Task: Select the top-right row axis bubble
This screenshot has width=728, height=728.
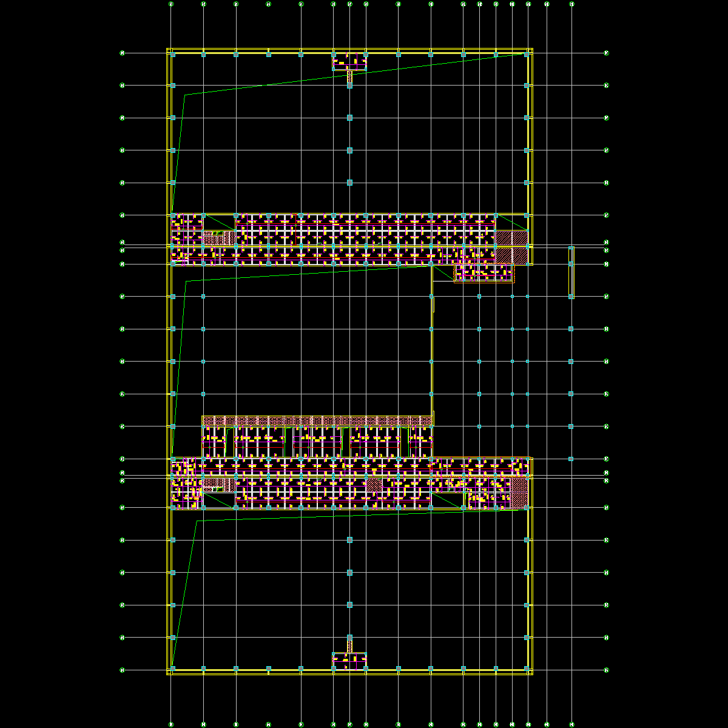Action: [606, 53]
